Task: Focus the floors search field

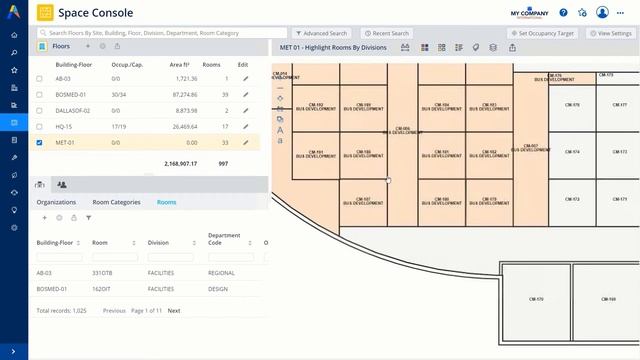Action: point(162,33)
